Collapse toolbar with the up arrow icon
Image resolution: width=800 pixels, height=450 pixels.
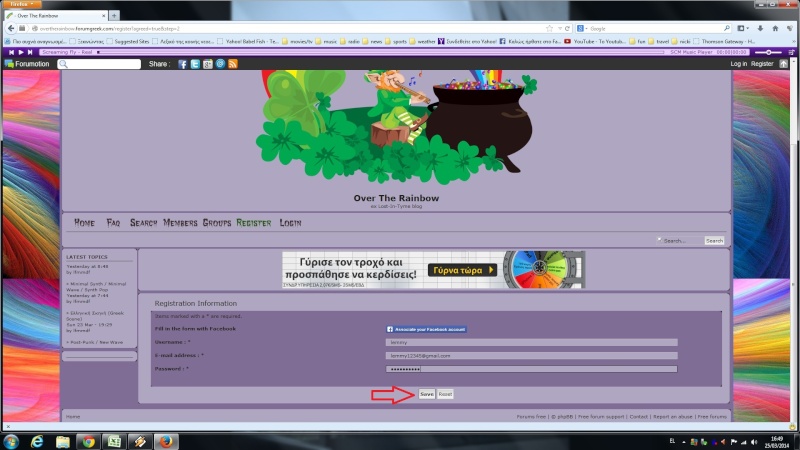point(784,64)
